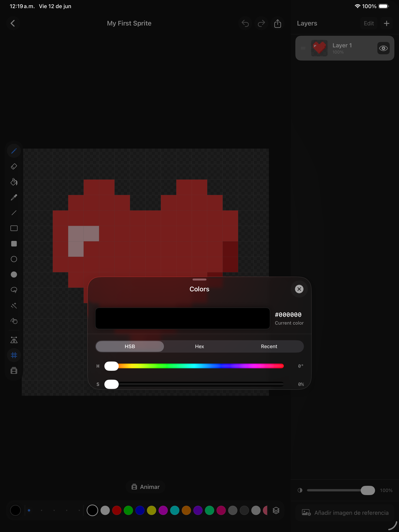Click Añadir imagen de referencia

coord(345,513)
